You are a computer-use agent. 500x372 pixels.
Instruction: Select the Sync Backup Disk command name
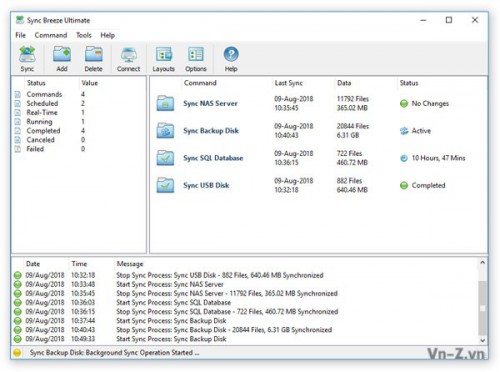[x=211, y=131]
